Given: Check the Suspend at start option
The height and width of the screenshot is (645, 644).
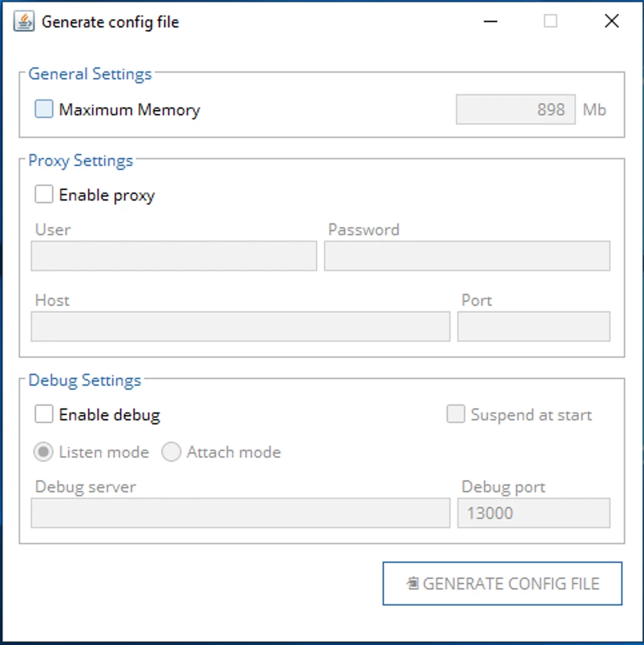Looking at the screenshot, I should [455, 414].
